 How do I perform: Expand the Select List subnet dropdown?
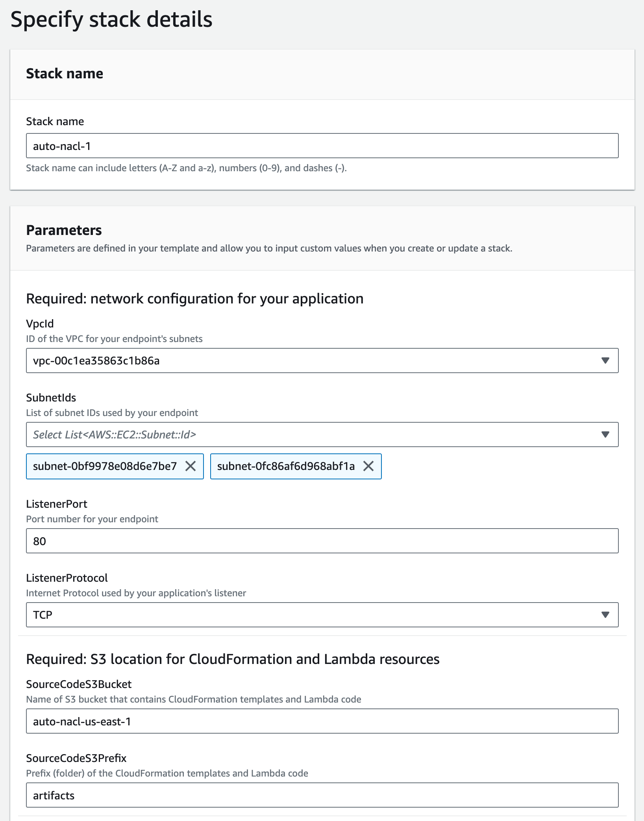coord(315,435)
